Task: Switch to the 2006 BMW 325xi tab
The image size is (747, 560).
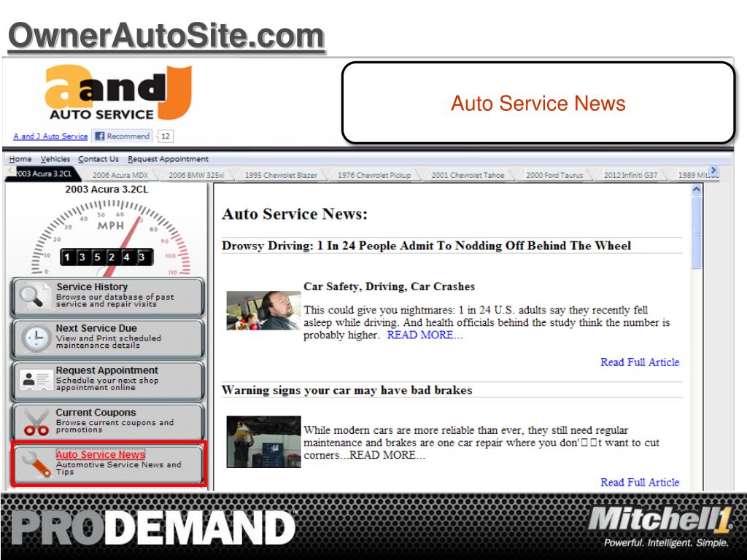Action: (196, 175)
